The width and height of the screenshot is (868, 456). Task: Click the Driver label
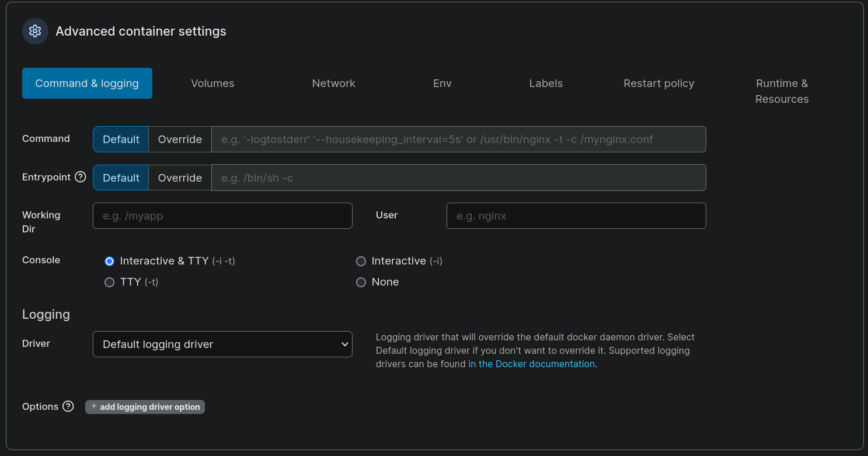click(36, 343)
